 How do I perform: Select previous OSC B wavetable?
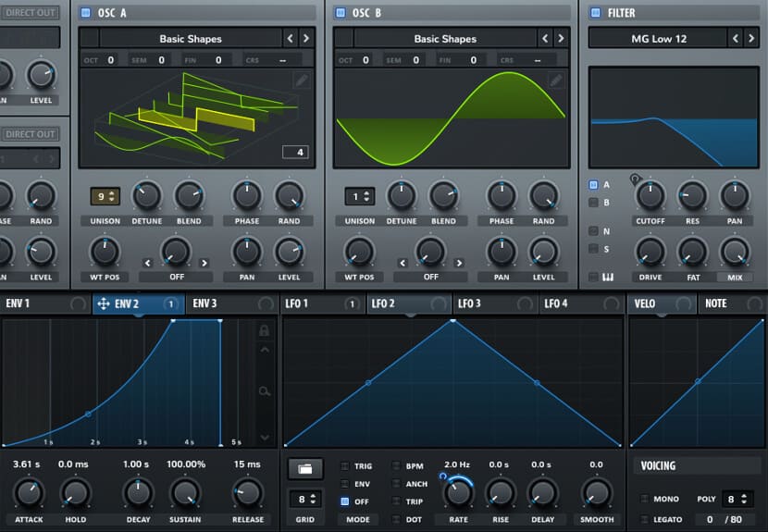click(545, 38)
